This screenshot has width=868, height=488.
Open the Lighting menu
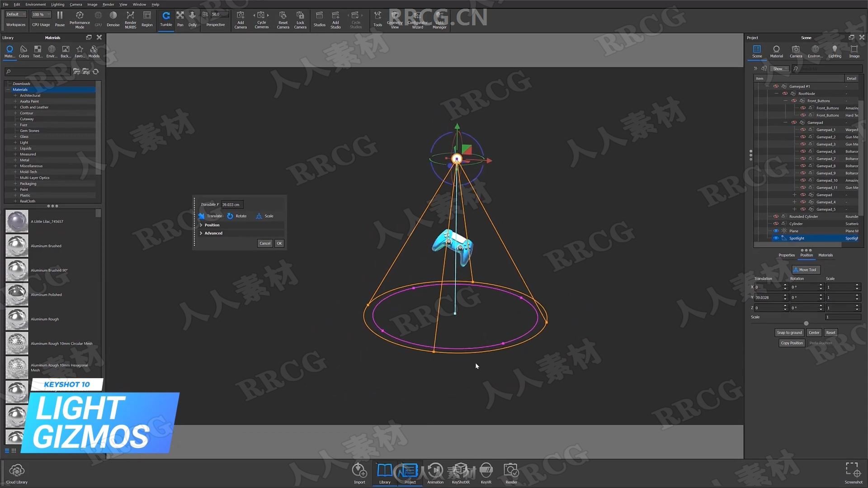[57, 4]
